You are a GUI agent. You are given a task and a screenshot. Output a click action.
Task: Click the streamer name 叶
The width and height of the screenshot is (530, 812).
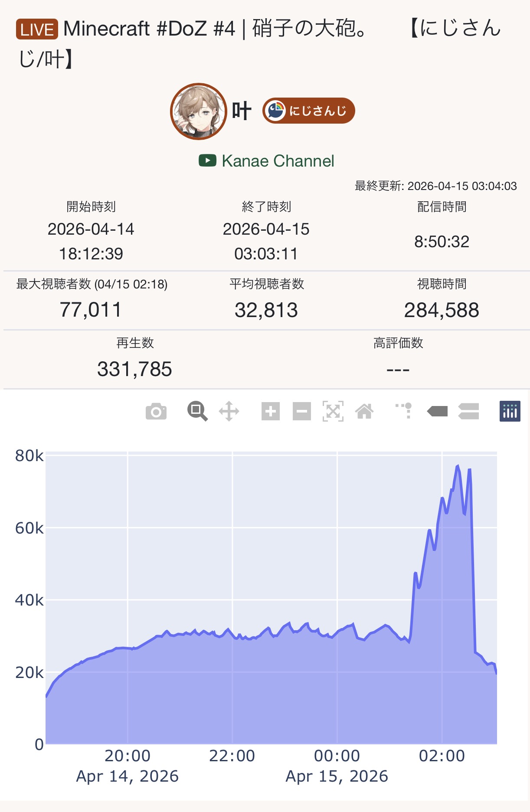click(242, 111)
